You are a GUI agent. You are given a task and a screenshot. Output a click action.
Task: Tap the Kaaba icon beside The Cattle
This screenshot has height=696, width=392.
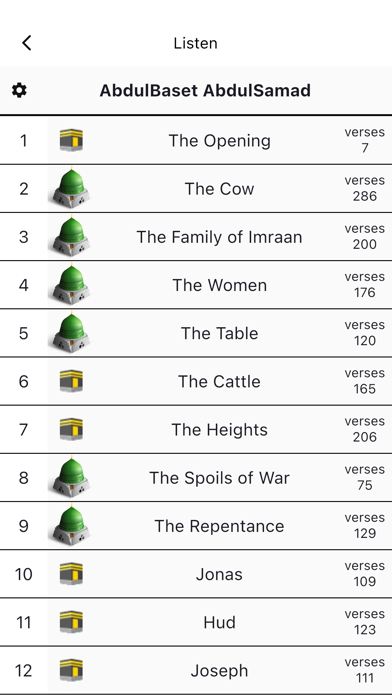(71, 381)
